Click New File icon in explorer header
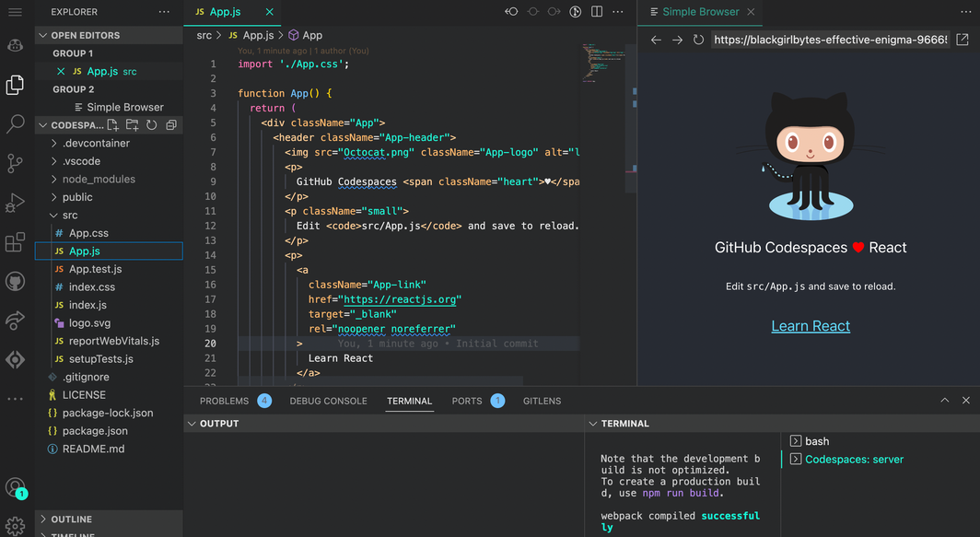 tap(113, 125)
